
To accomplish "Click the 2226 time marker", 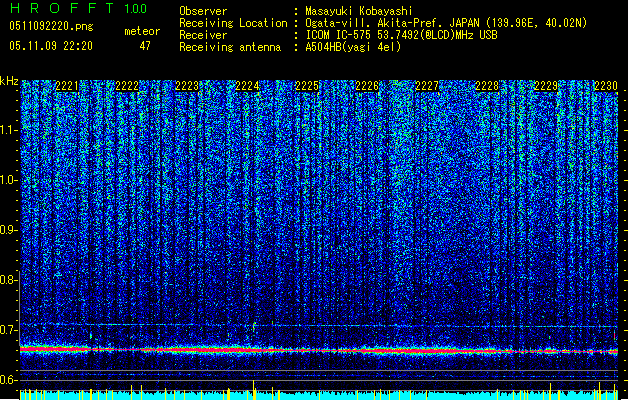I will click(367, 86).
